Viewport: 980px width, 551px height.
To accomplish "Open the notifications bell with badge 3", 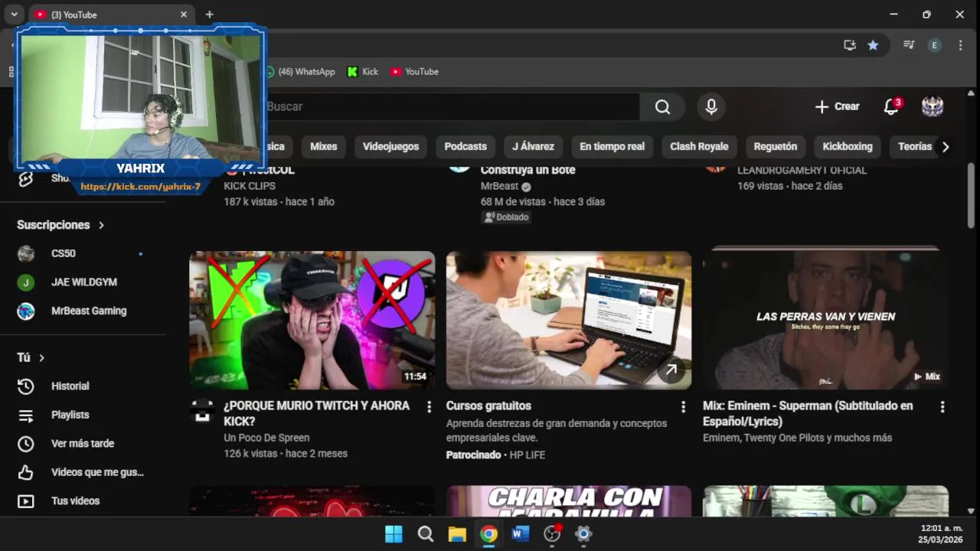I will (891, 106).
